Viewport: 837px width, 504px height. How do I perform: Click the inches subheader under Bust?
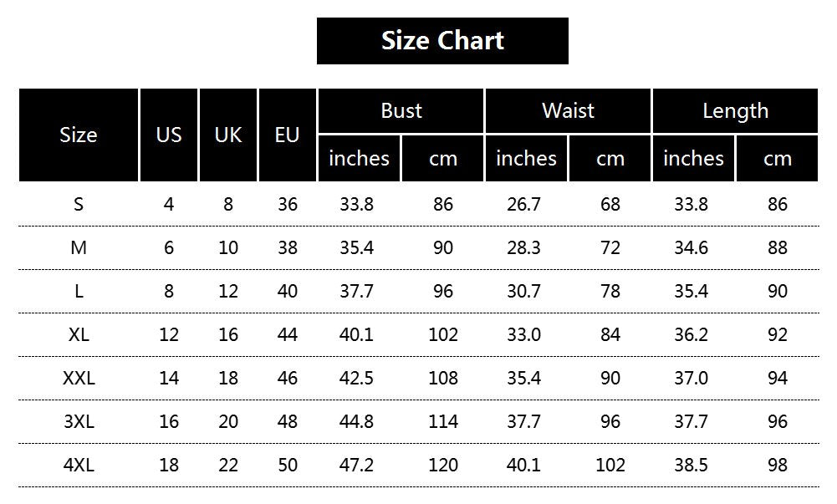click(x=359, y=158)
